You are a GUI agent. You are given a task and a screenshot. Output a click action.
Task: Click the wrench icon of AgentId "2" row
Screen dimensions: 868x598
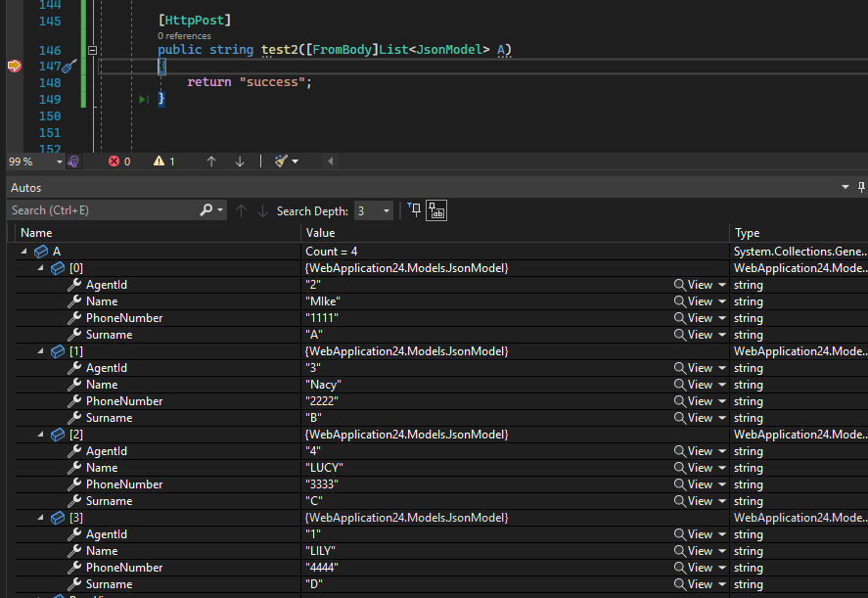click(74, 285)
